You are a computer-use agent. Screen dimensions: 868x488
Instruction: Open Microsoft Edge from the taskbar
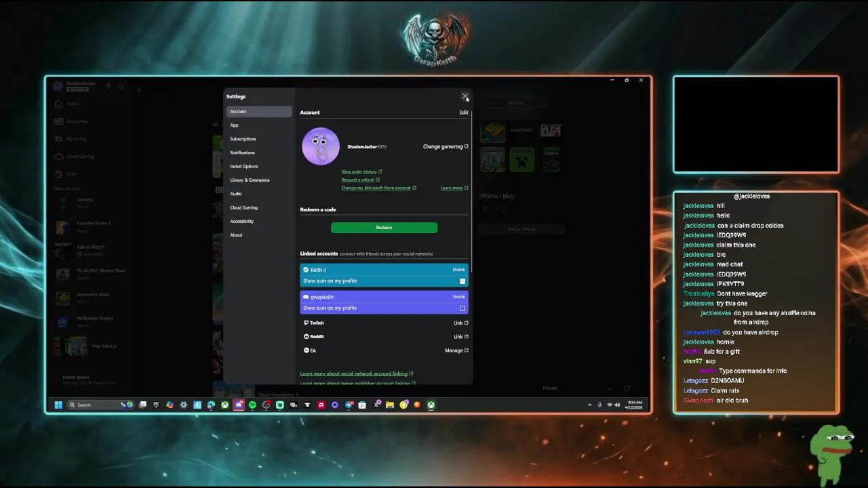(211, 405)
